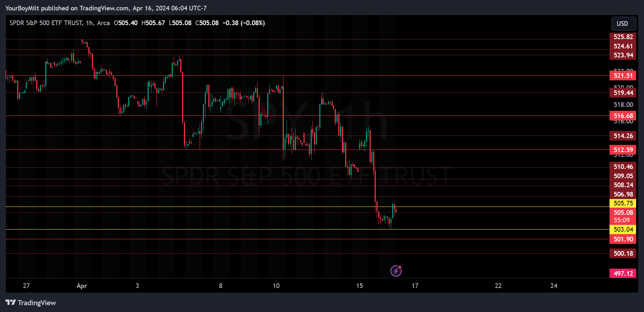This screenshot has width=644, height=312.
Task: Click the TradingView logo at bottom left
Action: 31,303
